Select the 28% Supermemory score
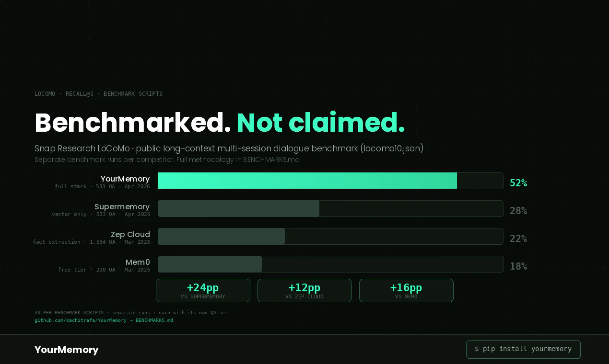Screen dimensions: 609x364 click(518, 210)
